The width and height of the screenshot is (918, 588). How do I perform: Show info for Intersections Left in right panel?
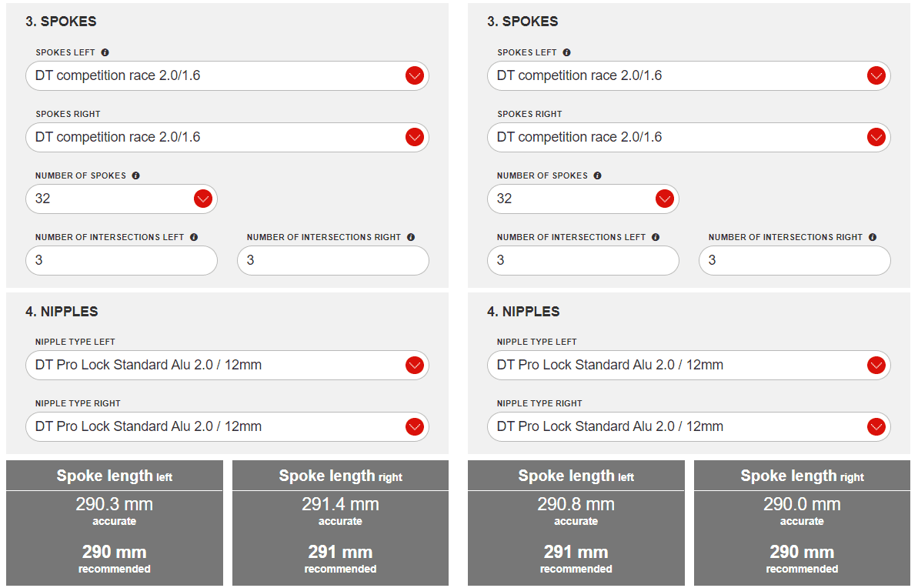(656, 237)
